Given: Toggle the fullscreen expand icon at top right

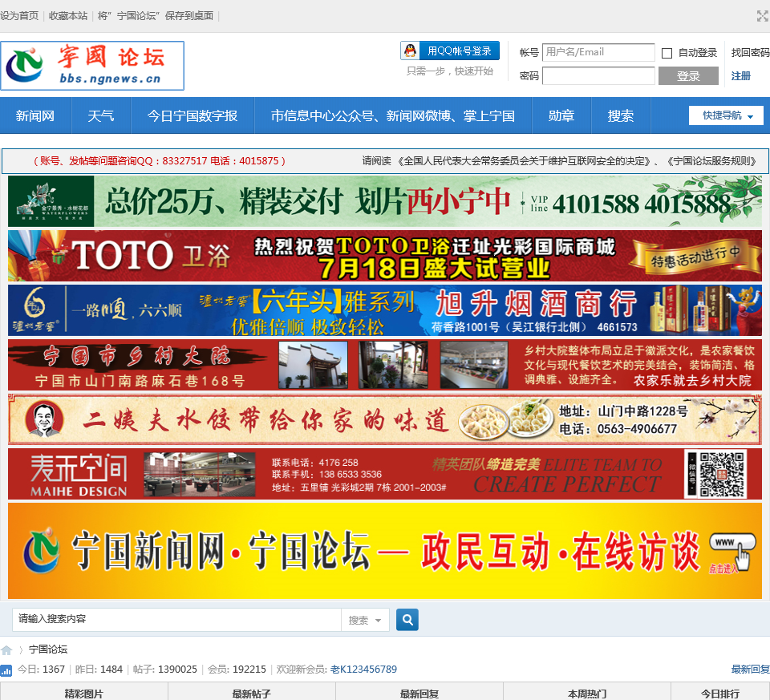Looking at the screenshot, I should 762,16.
